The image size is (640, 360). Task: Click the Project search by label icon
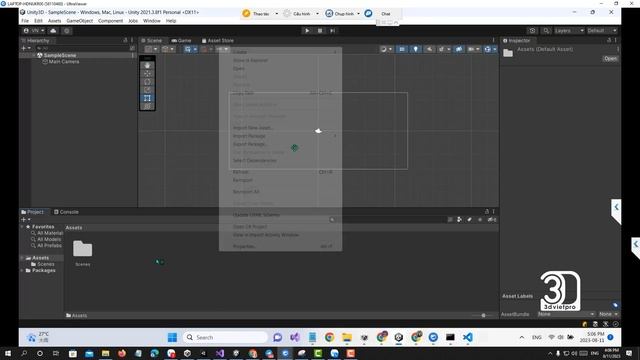[469, 220]
